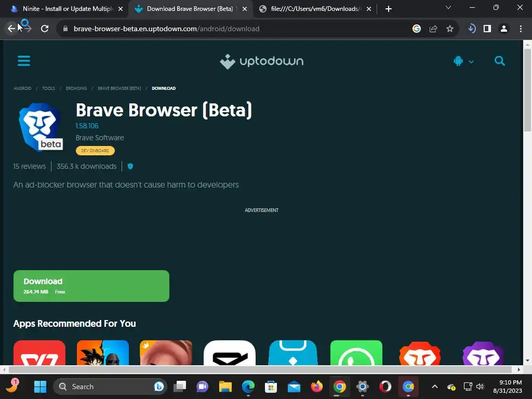This screenshot has height=399, width=532.
Task: View site information lock icon
Action: (x=65, y=29)
